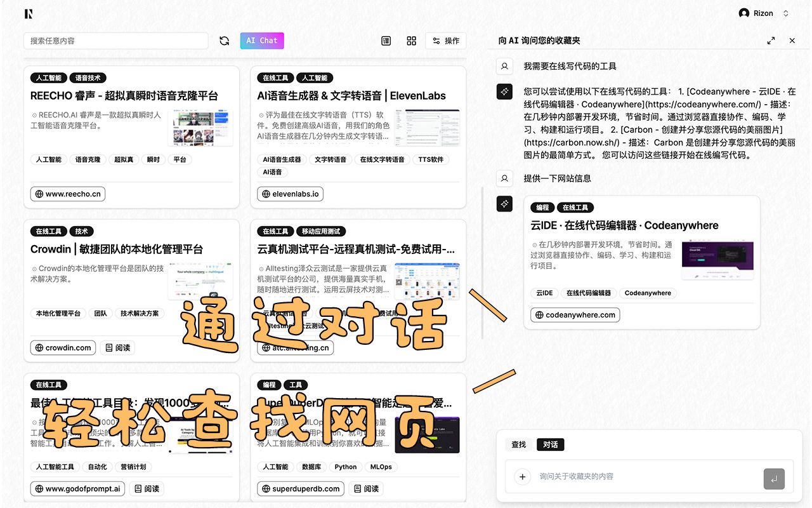Click the translate icon in the top toolbar
Image resolution: width=812 pixels, height=508 pixels.
point(386,40)
